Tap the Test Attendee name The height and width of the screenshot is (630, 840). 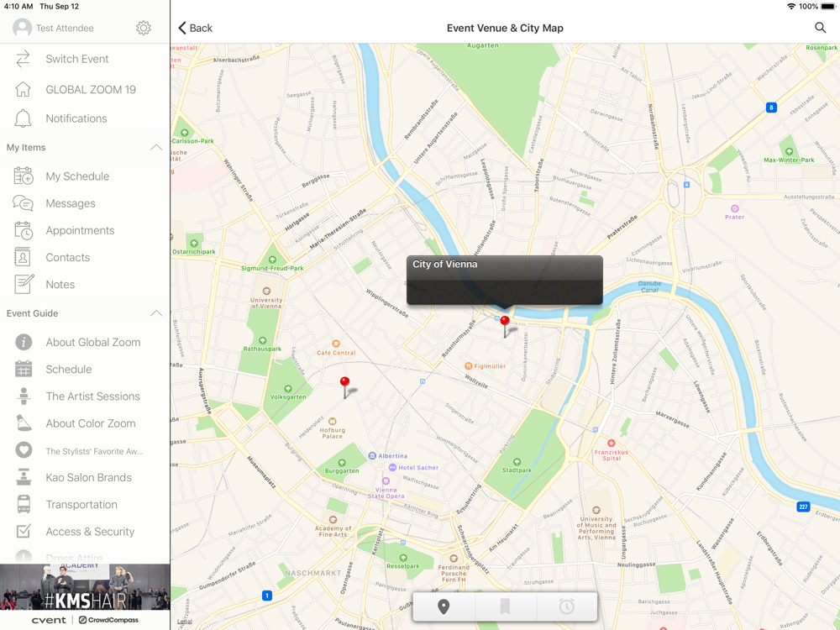pyautogui.click(x=65, y=28)
